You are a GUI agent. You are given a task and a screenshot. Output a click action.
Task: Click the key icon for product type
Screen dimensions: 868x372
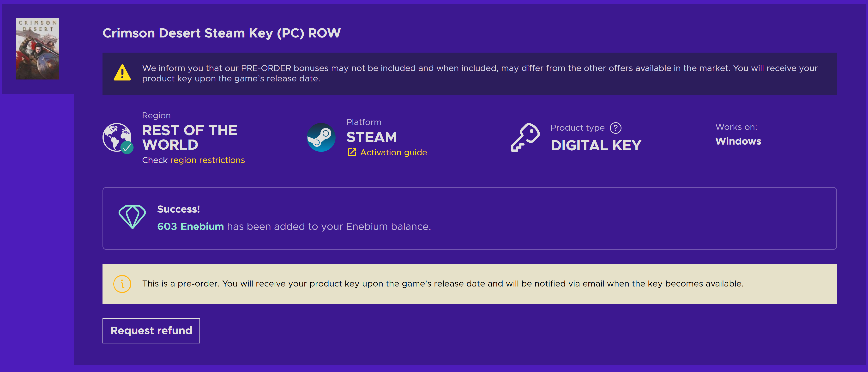[525, 137]
